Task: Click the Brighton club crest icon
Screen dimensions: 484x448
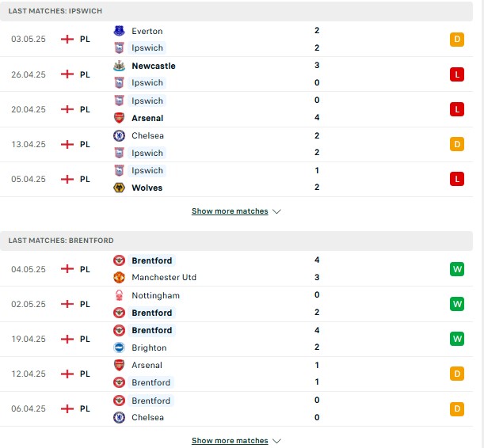Action: click(119, 347)
